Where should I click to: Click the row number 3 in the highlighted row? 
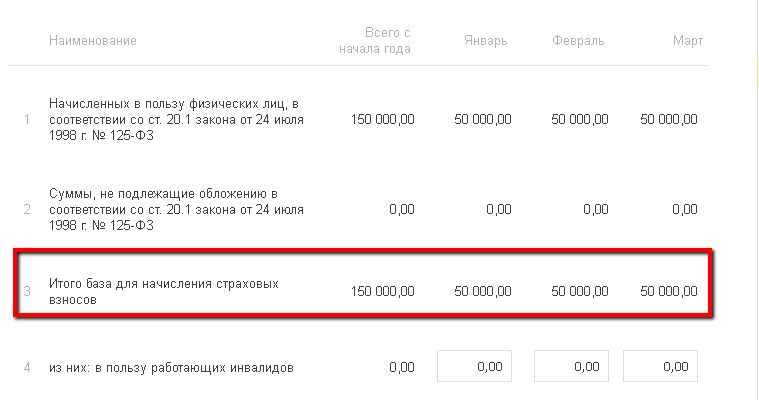point(28,291)
